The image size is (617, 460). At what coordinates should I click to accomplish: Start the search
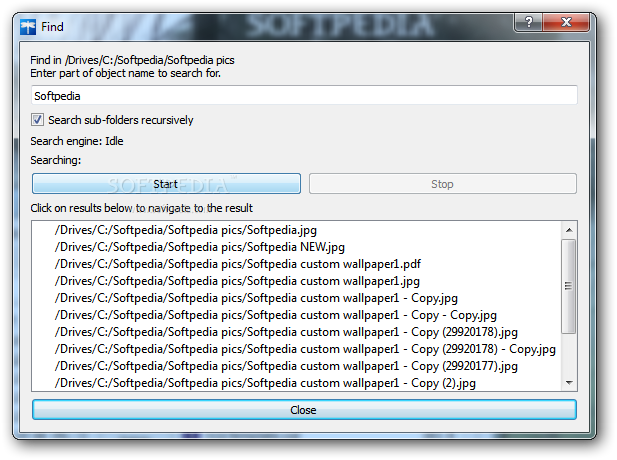pyautogui.click(x=166, y=184)
